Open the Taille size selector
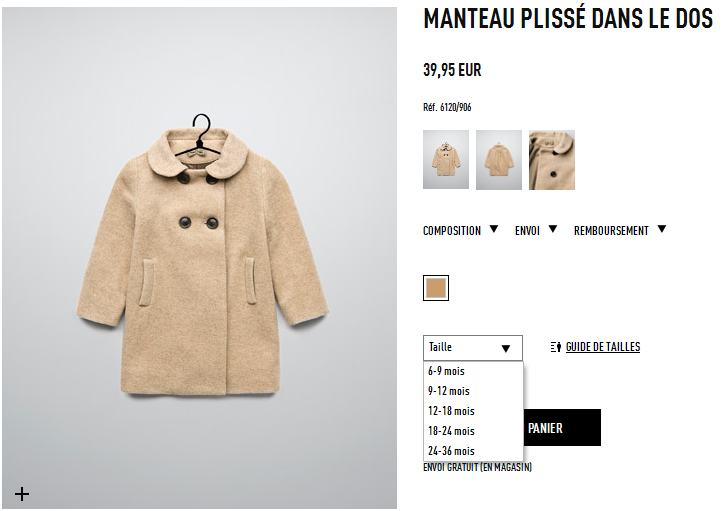Screen dimensions: 722x511 pyautogui.click(x=473, y=348)
